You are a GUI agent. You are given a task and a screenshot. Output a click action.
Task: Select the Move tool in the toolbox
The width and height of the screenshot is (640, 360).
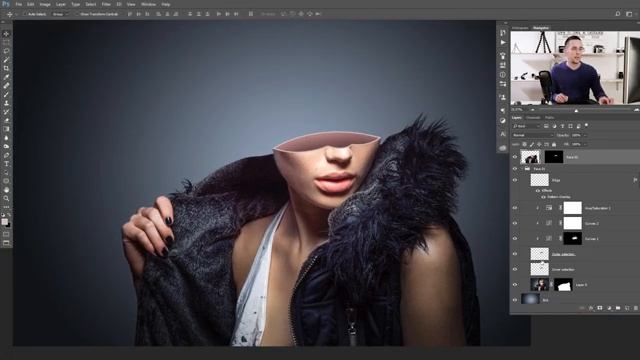click(x=6, y=34)
